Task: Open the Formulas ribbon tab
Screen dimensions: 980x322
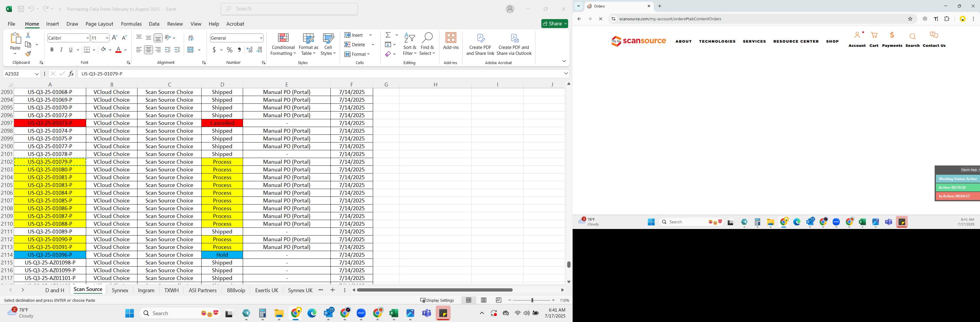Action: click(x=131, y=24)
